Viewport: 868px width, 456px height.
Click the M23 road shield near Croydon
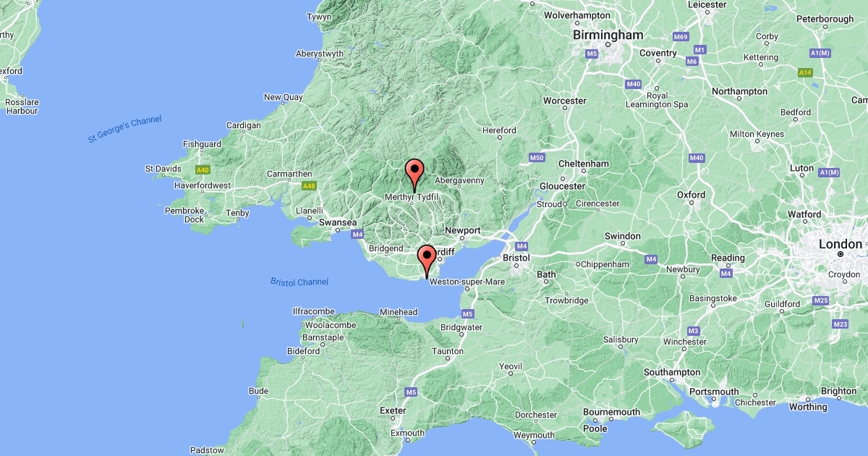[x=840, y=324]
